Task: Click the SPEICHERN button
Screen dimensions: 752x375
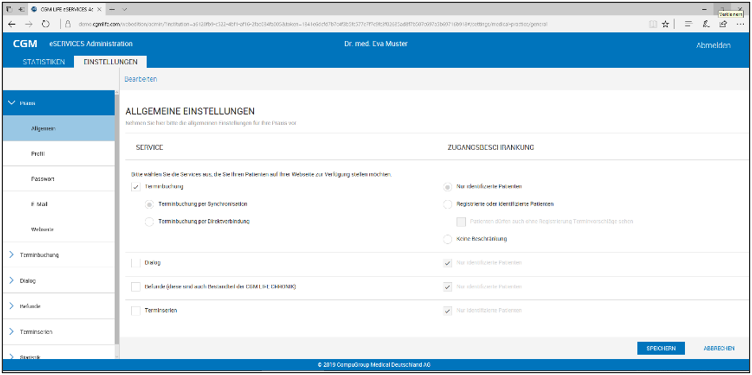Action: point(661,349)
